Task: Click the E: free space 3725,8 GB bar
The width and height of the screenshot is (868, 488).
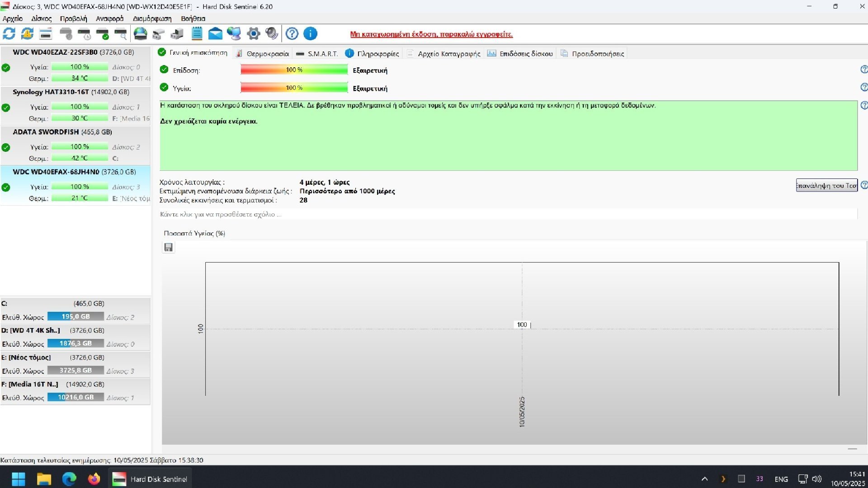Action: (75, 370)
